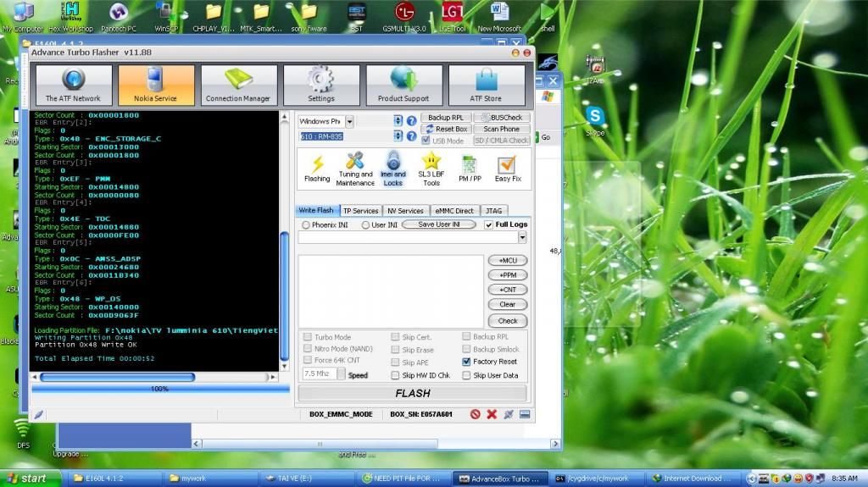The height and width of the screenshot is (487, 868).
Task: Switch to the eMMC Direct tab
Action: tap(454, 211)
